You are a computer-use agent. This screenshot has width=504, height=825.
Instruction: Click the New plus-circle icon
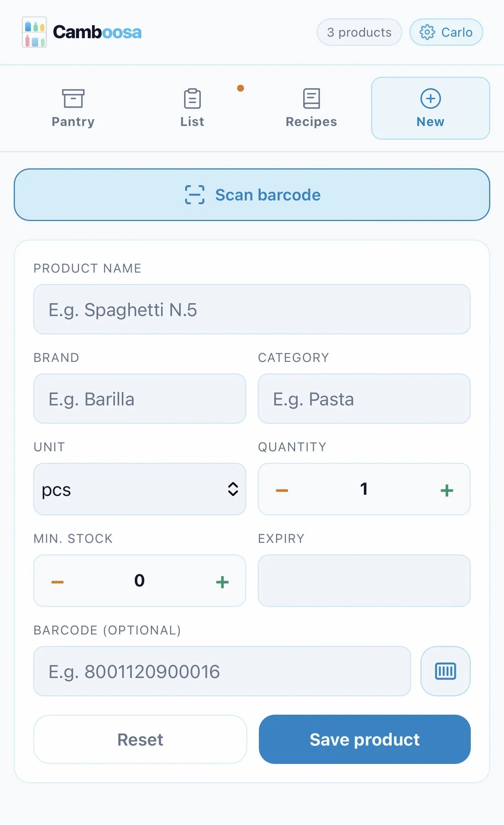point(430,98)
